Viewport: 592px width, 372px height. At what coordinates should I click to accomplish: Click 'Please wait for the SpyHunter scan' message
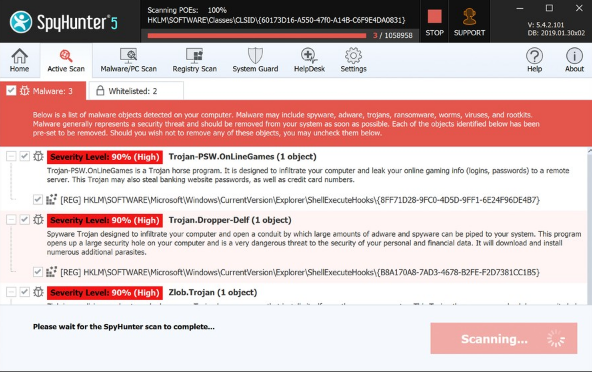coord(123,327)
